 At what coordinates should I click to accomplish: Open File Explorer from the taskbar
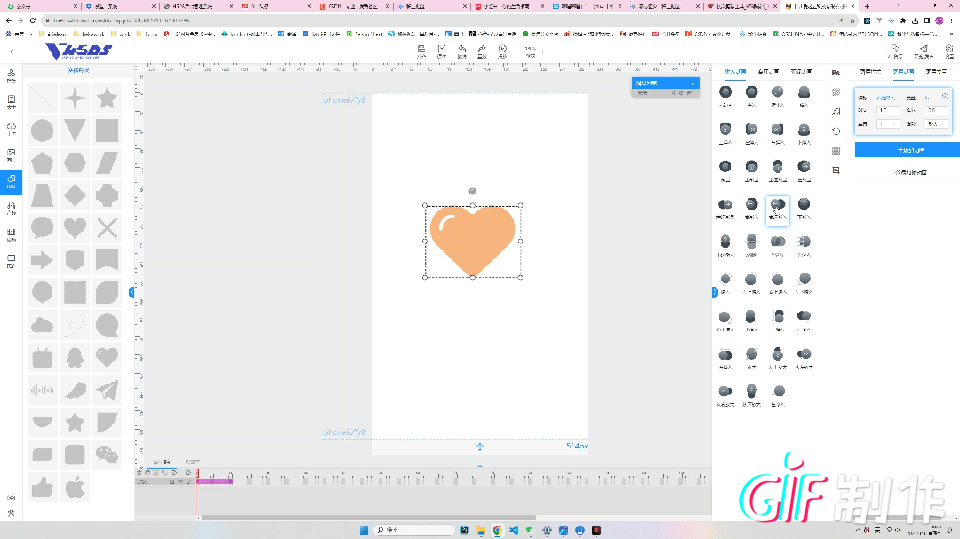point(481,530)
